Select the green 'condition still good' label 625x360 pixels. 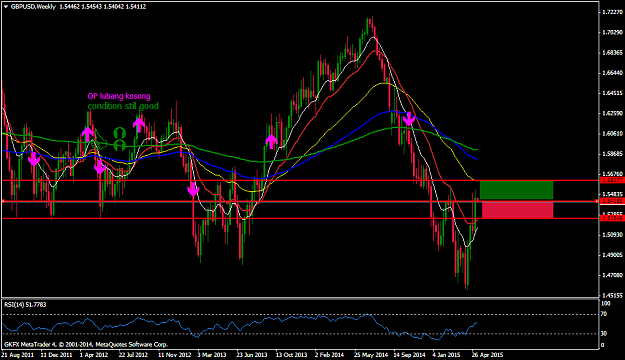(123, 106)
